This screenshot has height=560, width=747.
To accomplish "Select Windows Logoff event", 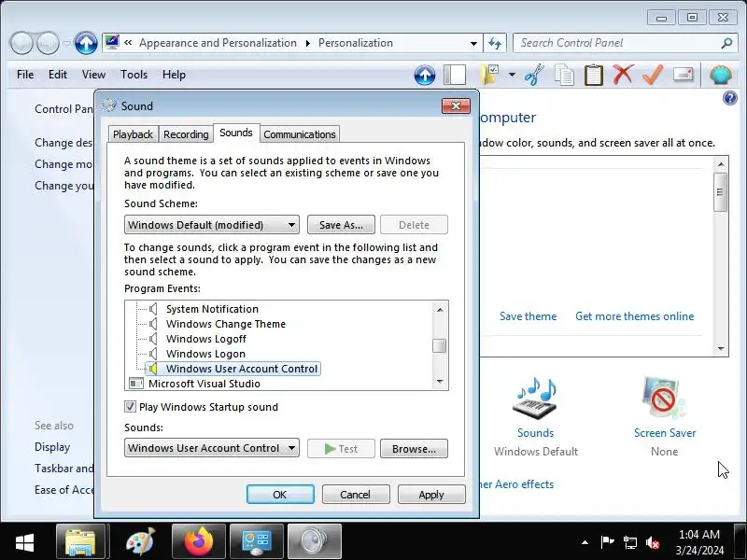I will tap(206, 339).
